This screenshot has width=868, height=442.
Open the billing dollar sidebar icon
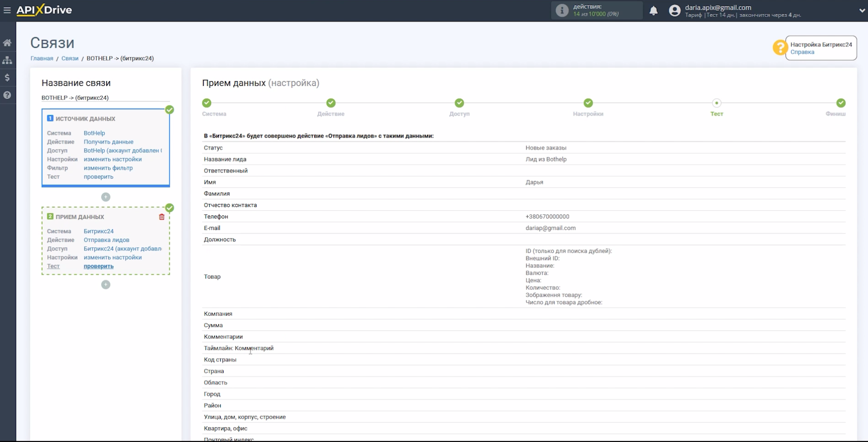[x=7, y=78]
